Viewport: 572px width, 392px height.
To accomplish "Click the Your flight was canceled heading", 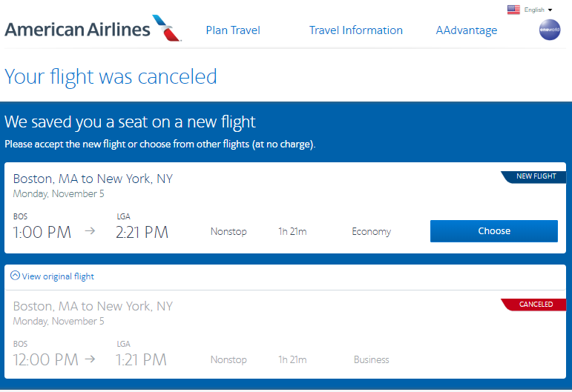I will pos(111,76).
